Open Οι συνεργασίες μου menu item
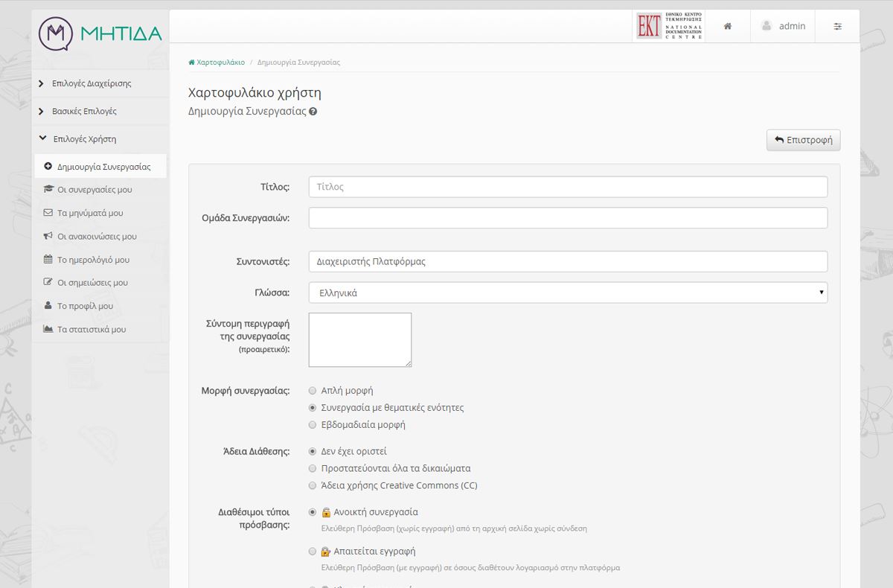The image size is (893, 588). (95, 190)
